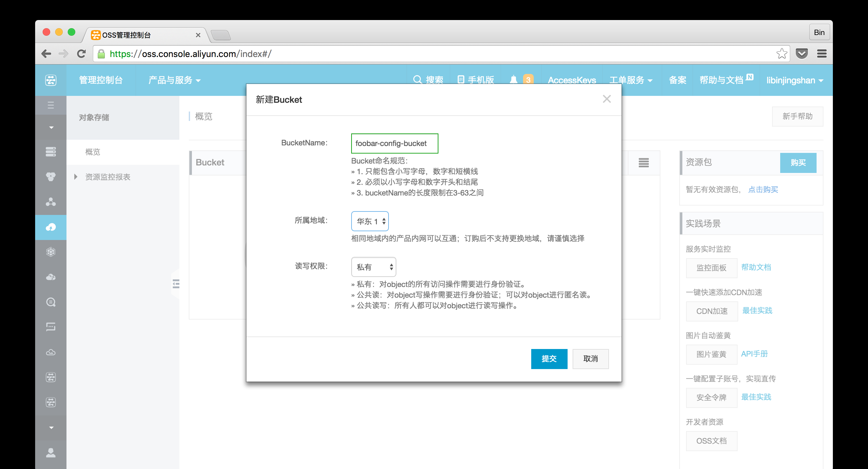
Task: Click the shield-like sidebar icon
Action: (51, 177)
